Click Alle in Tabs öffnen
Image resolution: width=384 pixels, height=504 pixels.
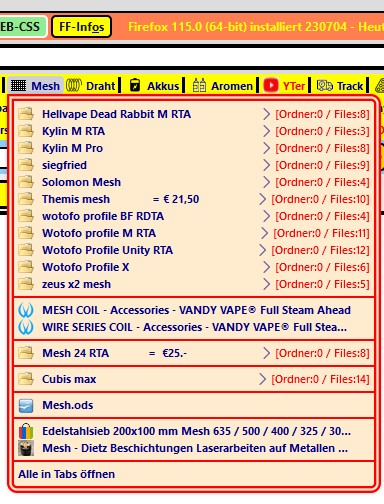pyautogui.click(x=67, y=474)
